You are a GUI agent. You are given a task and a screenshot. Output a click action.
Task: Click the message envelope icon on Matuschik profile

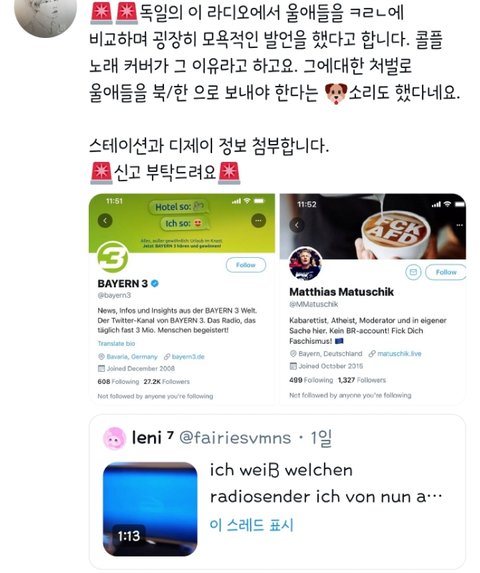(413, 272)
